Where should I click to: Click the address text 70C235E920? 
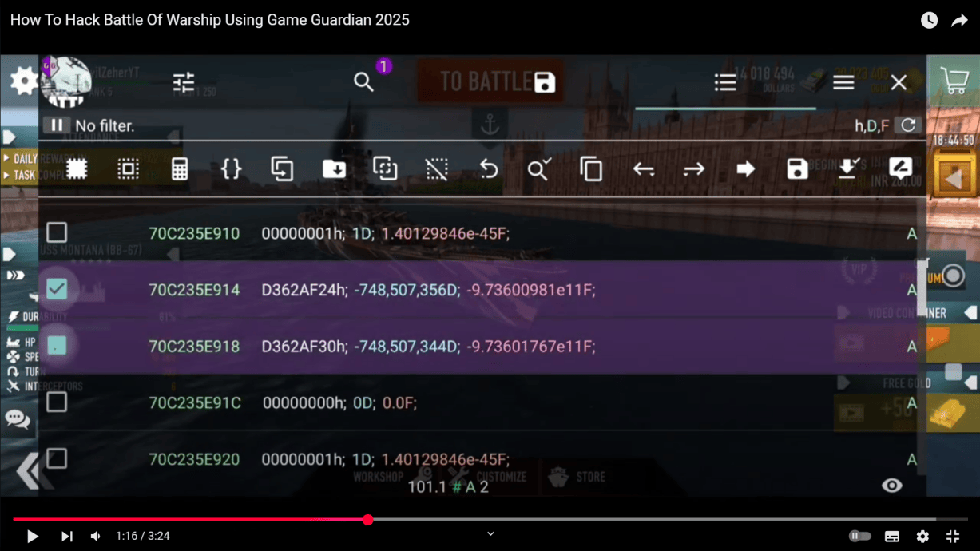coord(194,460)
